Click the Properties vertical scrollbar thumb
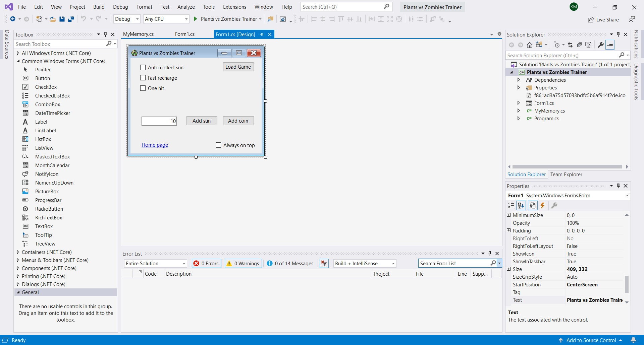The width and height of the screenshot is (644, 345). tap(627, 284)
